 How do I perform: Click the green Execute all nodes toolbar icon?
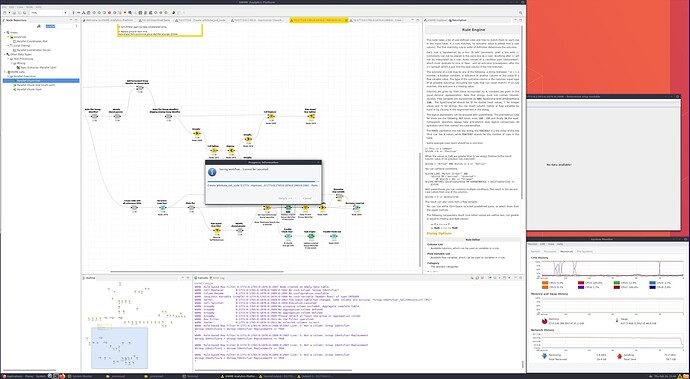tap(99, 13)
